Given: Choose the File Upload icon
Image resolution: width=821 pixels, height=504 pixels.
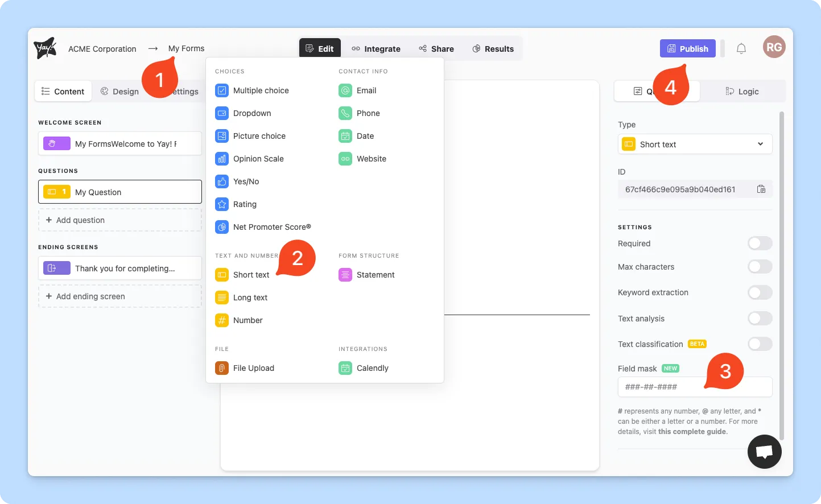Looking at the screenshot, I should click(222, 368).
